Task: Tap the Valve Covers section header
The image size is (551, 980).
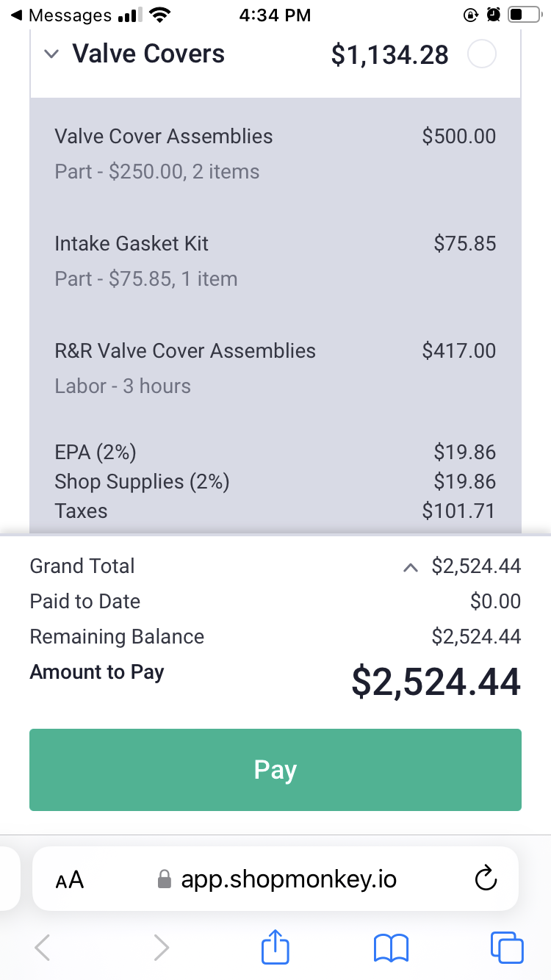Action: (275, 55)
